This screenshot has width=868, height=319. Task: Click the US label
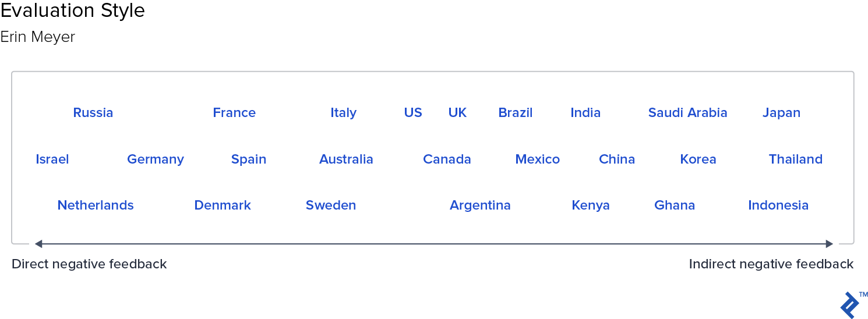tap(413, 113)
